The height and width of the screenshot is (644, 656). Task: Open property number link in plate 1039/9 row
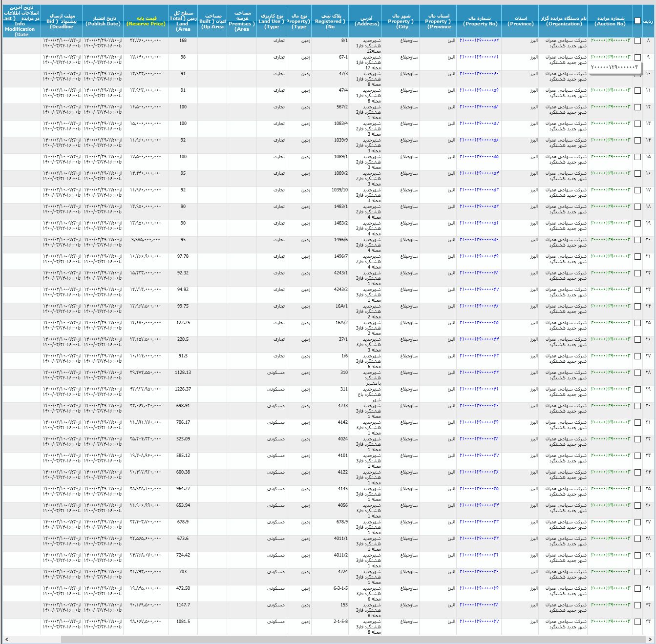[479, 140]
